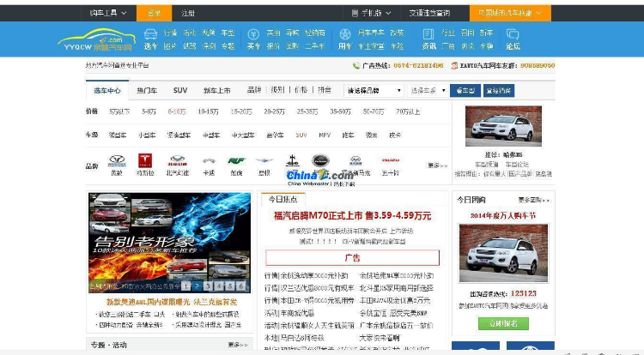This screenshot has width=644, height=355.
Task: Open the orange 中国城市汽车联盟 dropdown
Action: tap(510, 13)
